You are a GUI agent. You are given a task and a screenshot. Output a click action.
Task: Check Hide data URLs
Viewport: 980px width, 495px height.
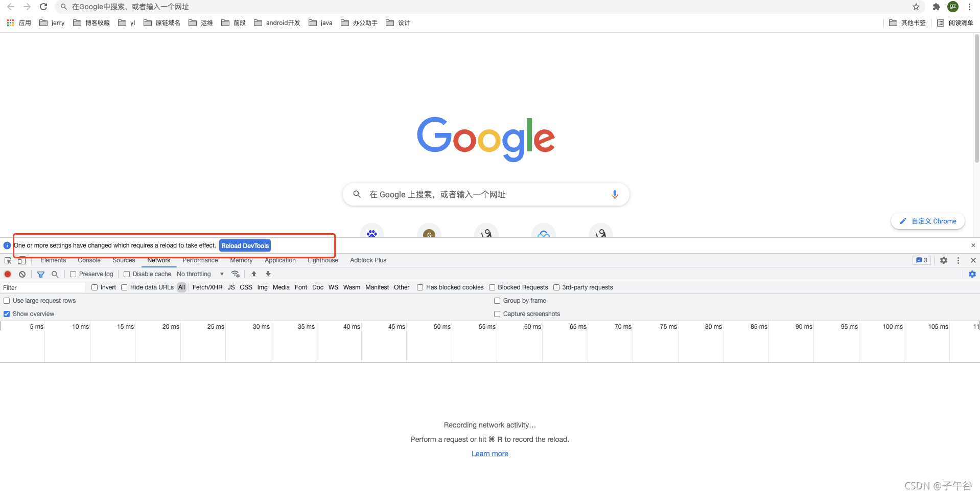coord(124,287)
